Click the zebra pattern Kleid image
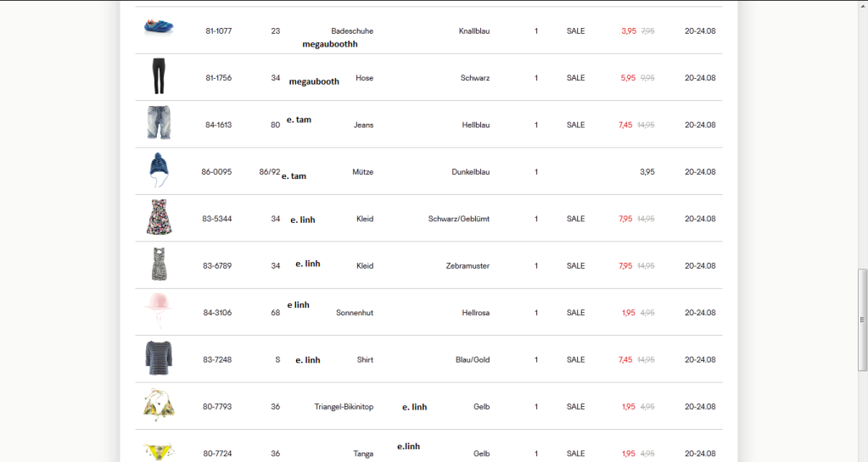Screen dimensions: 868x462 pyautogui.click(x=159, y=264)
